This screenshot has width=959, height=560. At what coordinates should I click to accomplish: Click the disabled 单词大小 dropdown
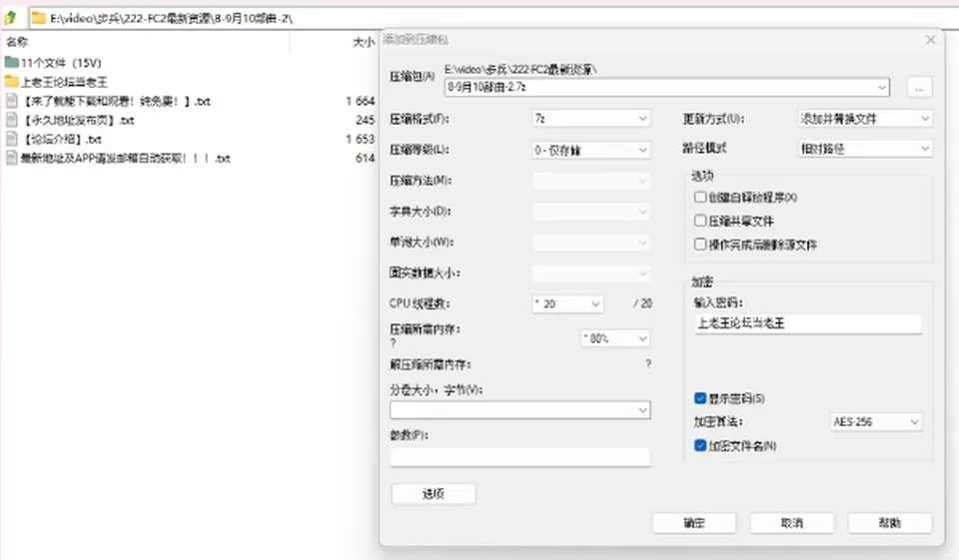pyautogui.click(x=590, y=243)
